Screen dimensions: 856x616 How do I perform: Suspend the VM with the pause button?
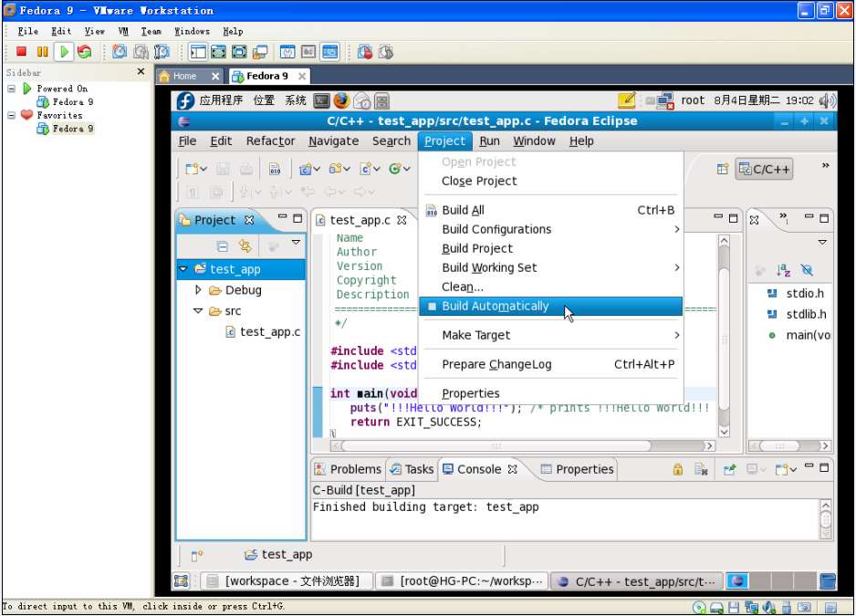click(x=42, y=52)
